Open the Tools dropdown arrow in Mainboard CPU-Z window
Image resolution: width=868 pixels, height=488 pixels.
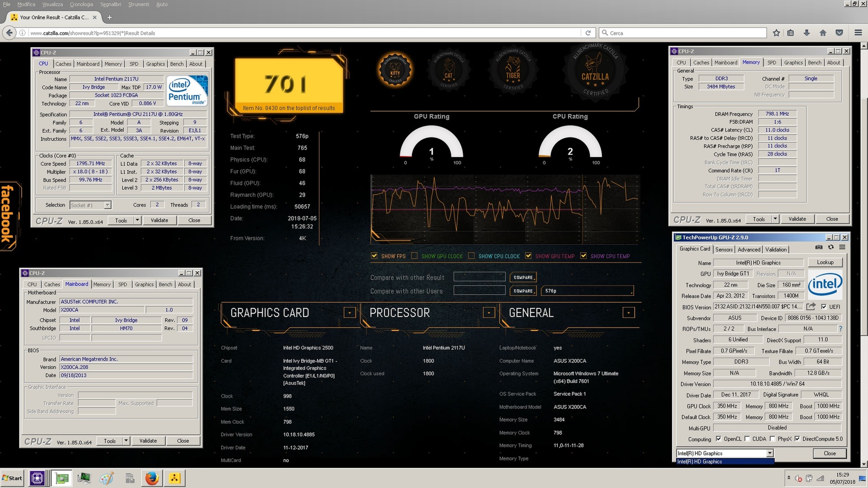click(x=126, y=441)
